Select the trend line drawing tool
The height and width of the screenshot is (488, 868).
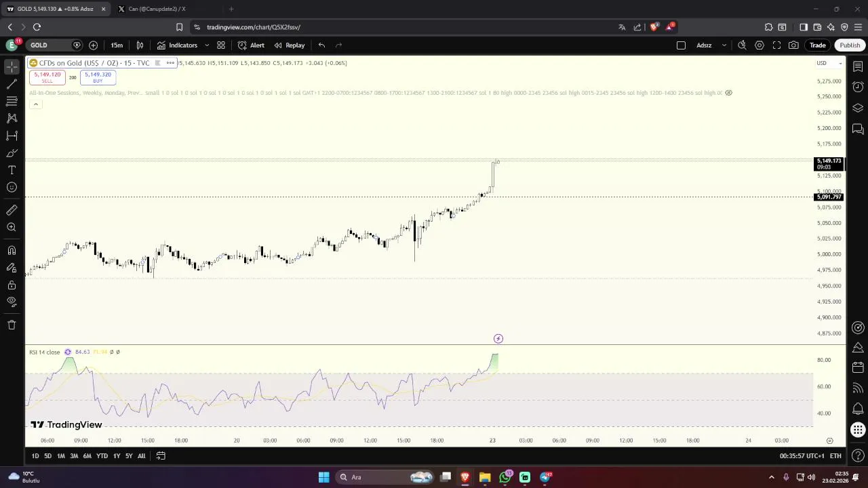[x=12, y=84]
